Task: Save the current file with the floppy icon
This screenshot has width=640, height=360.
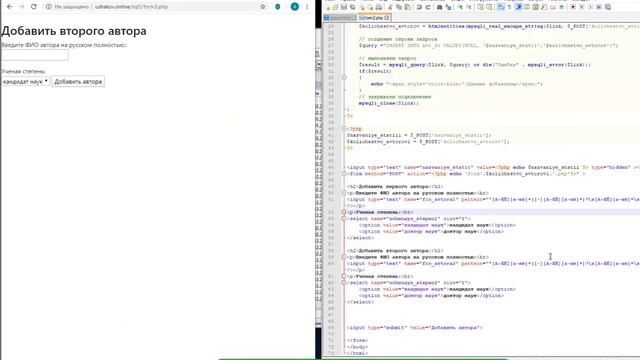Action: click(x=344, y=7)
